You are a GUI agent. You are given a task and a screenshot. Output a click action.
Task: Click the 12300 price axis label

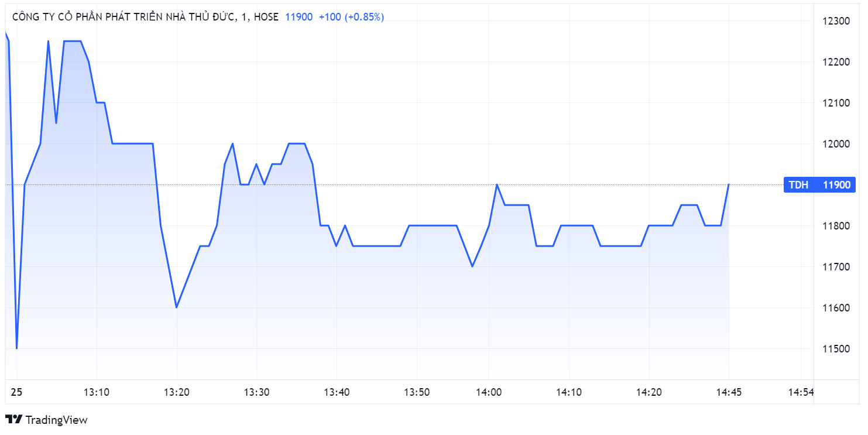click(x=836, y=21)
